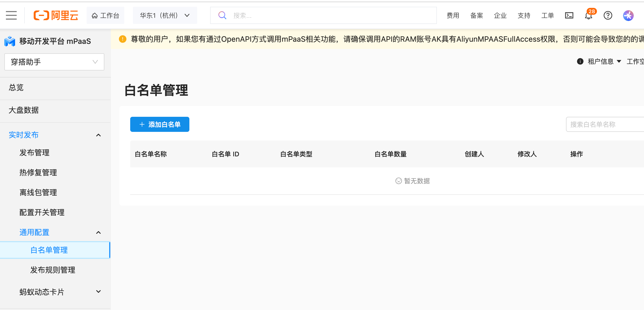The height and width of the screenshot is (310, 644).
Task: Click the orange warning icon in banner
Action: (x=123, y=39)
